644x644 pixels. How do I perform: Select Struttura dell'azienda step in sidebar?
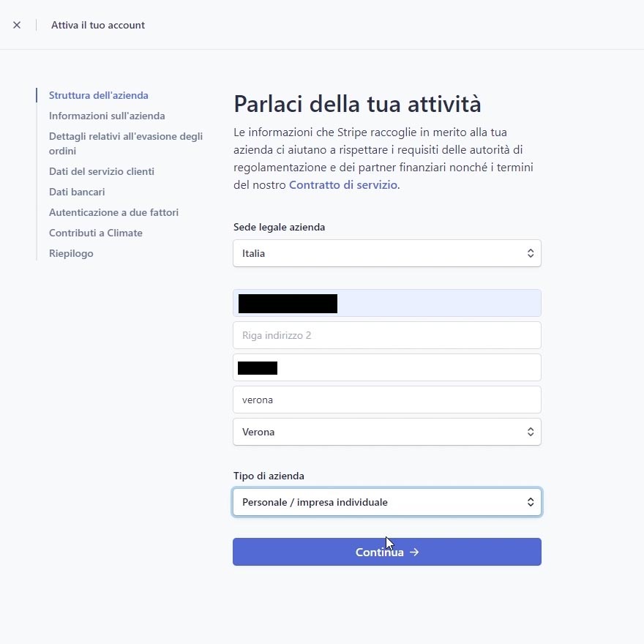point(98,95)
